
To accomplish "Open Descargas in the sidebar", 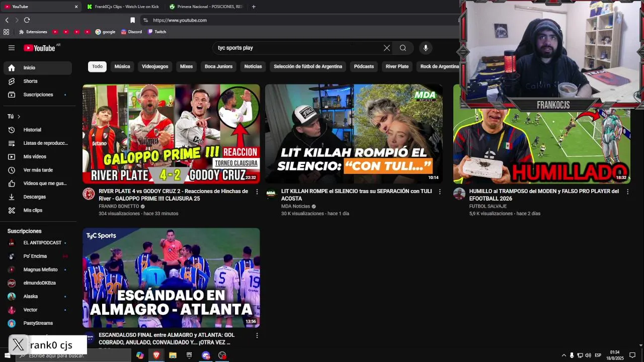I will 37,197.
